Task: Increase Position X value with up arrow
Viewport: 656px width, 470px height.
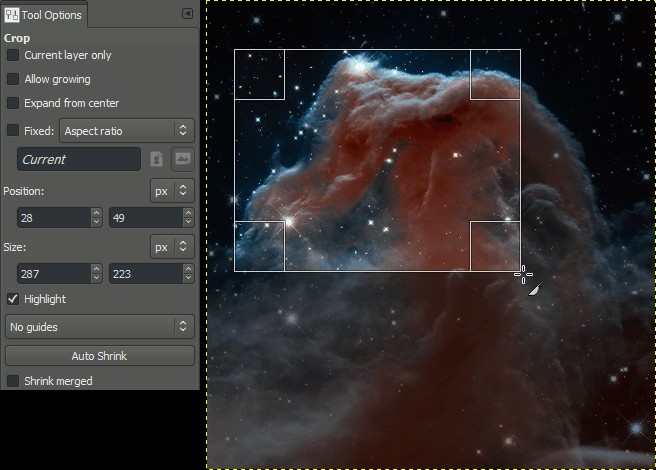Action: point(97,213)
